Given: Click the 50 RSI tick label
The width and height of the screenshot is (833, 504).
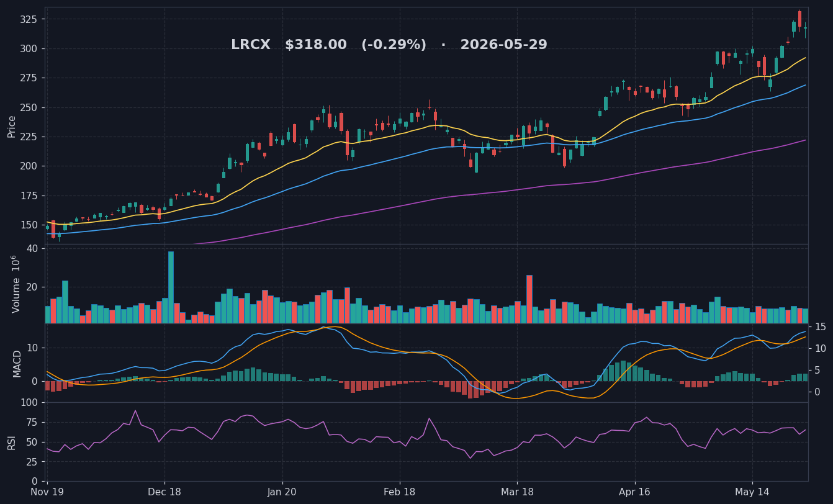Looking at the screenshot, I should [x=32, y=442].
